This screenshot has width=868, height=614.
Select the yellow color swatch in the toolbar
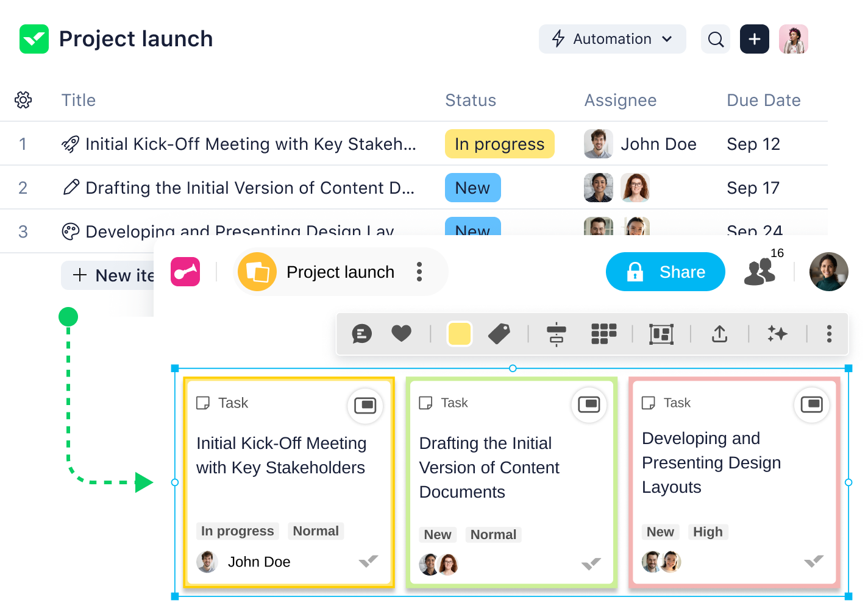click(x=460, y=334)
